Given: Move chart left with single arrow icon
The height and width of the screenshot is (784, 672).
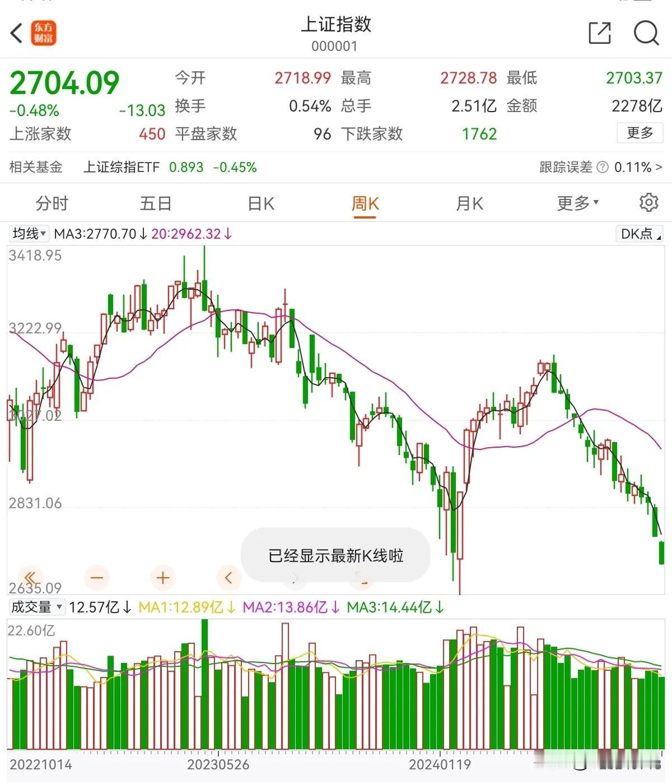Looking at the screenshot, I should [228, 577].
